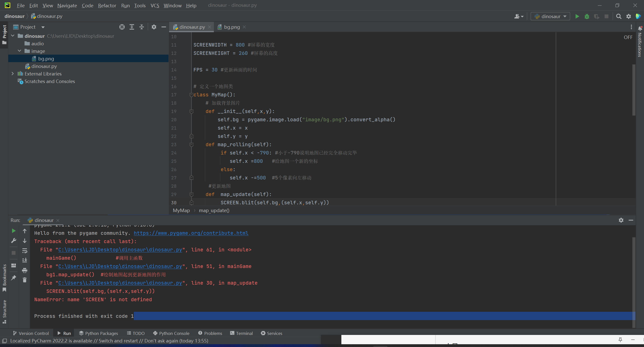Open the user account icon menu

pyautogui.click(x=519, y=16)
